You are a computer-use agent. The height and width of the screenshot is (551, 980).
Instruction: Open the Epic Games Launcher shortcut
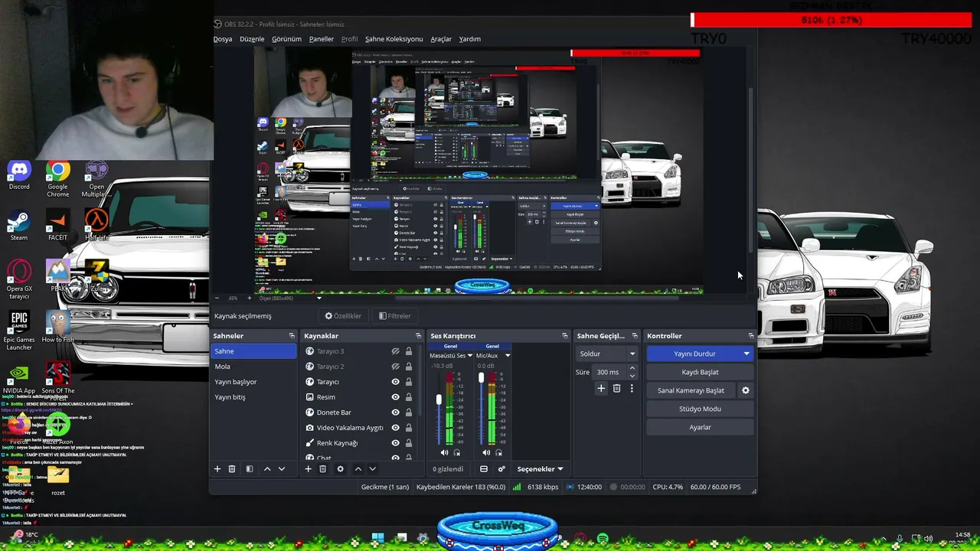click(19, 331)
